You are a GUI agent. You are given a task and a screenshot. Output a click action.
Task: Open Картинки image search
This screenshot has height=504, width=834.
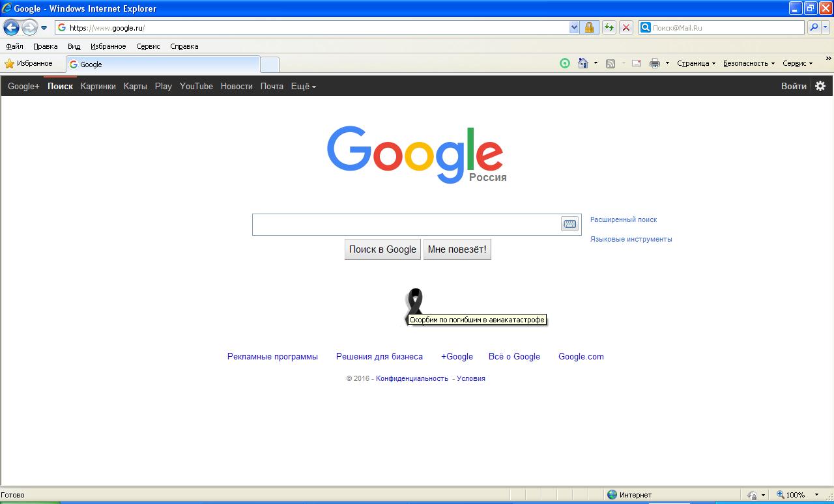pyautogui.click(x=98, y=86)
